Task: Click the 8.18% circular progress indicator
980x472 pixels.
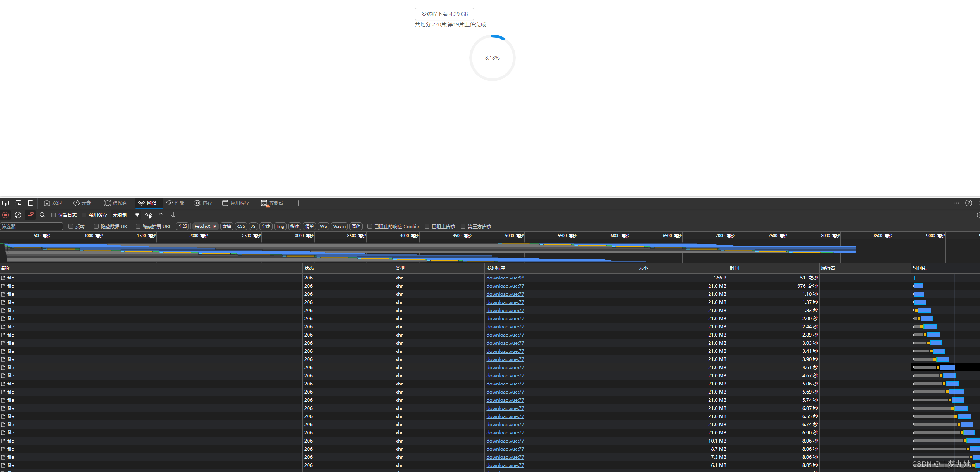Action: coord(492,58)
